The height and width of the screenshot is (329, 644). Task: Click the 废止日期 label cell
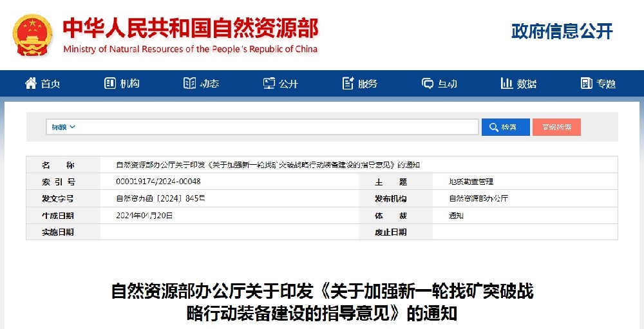pyautogui.click(x=395, y=232)
